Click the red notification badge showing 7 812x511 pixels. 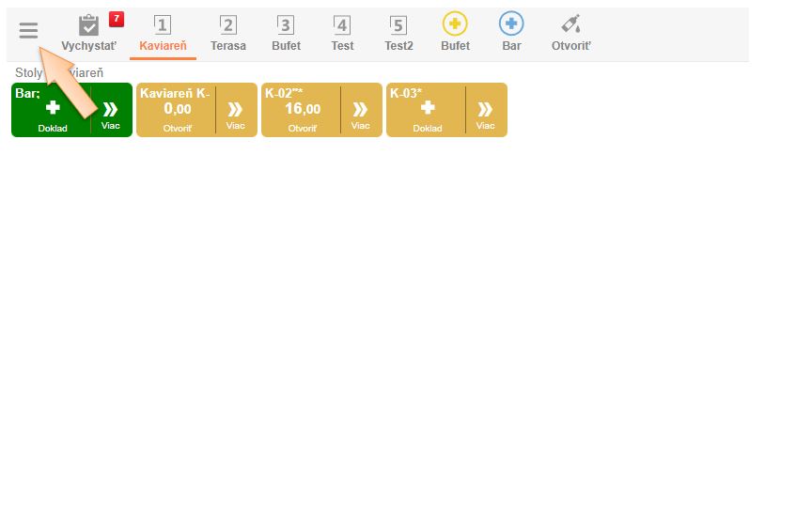coord(117,19)
